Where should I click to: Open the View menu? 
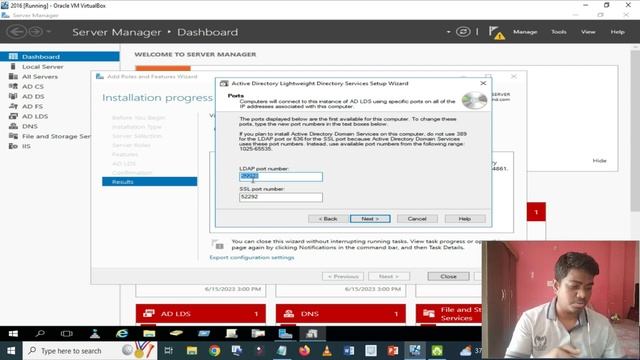pos(588,32)
